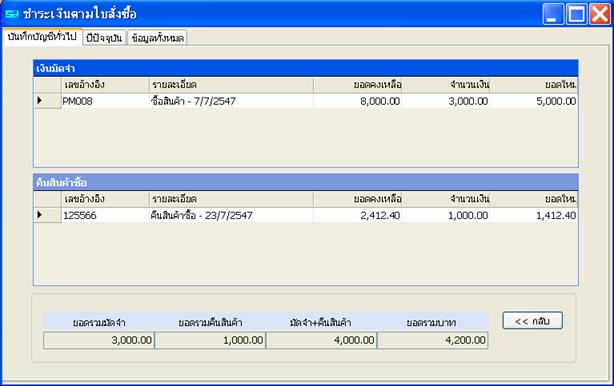Screen dimensions: 614x386
Task: Close the ชำระเงินตามใบสั่งซื้อ window
Action: tap(600, 14)
